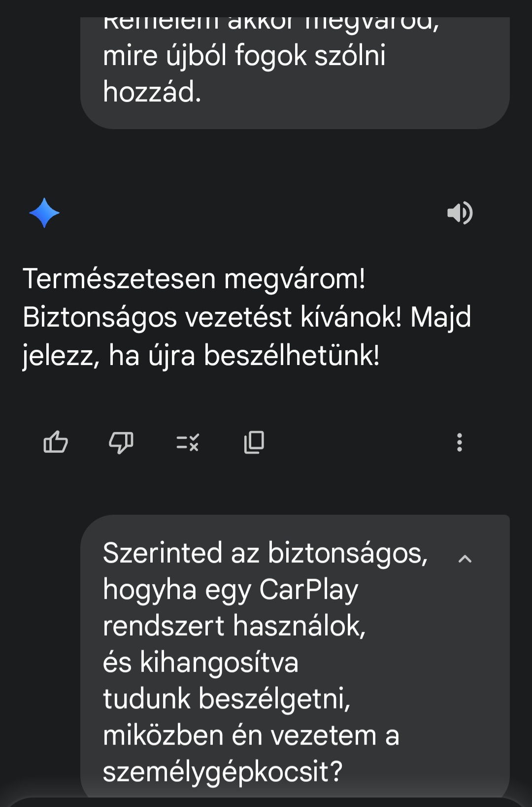Image resolution: width=532 pixels, height=807 pixels.
Task: Tap the chevron on the user's message bubble
Action: tap(465, 559)
